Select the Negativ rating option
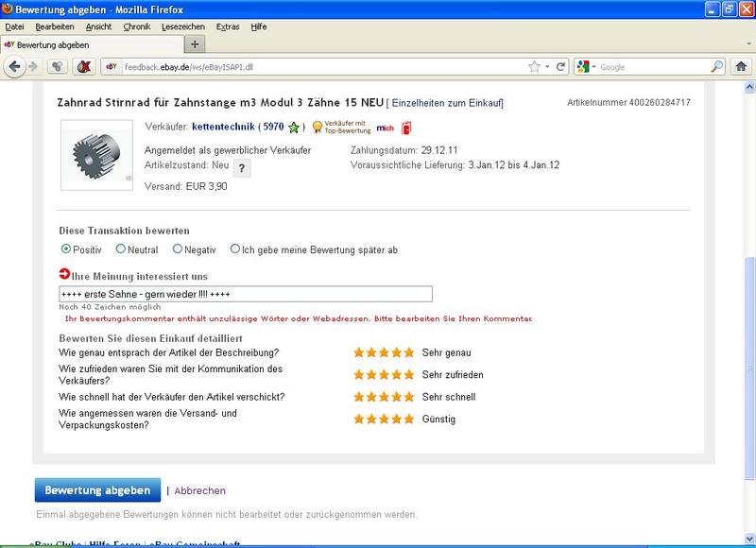The height and width of the screenshot is (548, 756). [178, 248]
